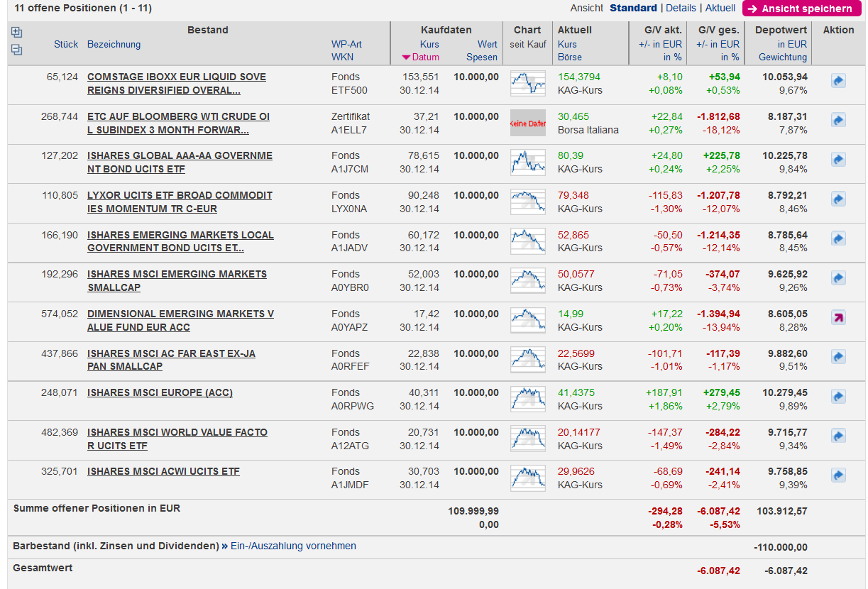Click purple action icon for Dimensional Emerging Markets
Viewport: 868px width, 589px height.
[x=838, y=318]
